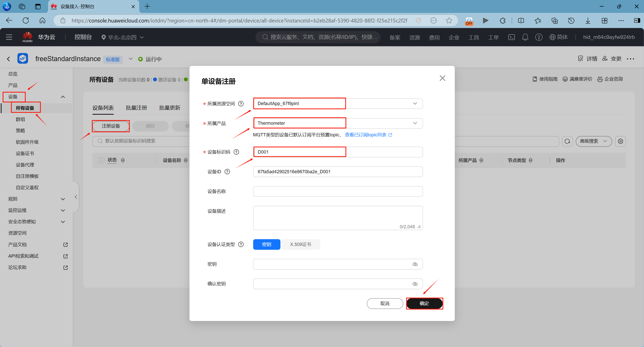
Task: Open the hamburger navigation menu
Action: click(9, 37)
